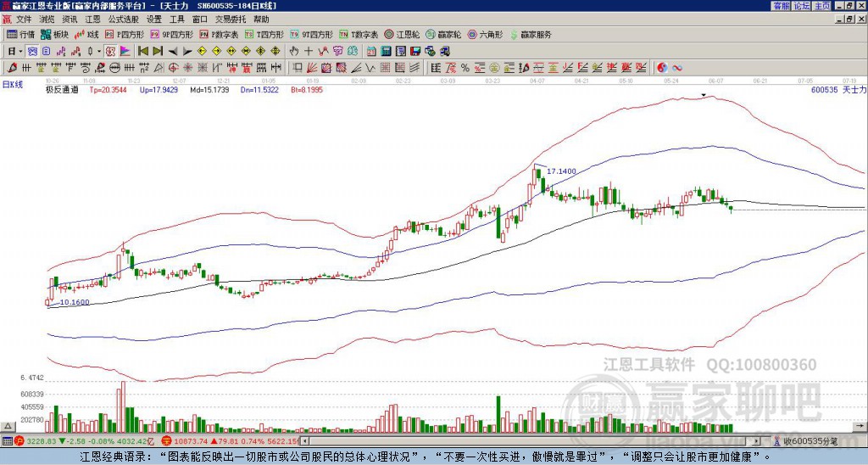Image resolution: width=868 pixels, height=465 pixels.
Task: Open the T数字表 time table
Action: pos(359,34)
